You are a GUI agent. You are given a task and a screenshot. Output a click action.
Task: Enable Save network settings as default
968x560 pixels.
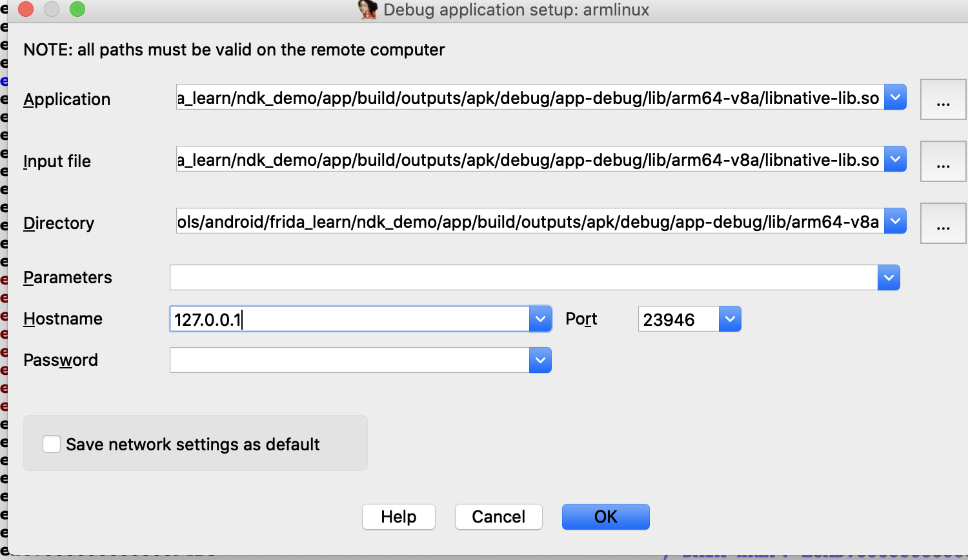pos(52,444)
